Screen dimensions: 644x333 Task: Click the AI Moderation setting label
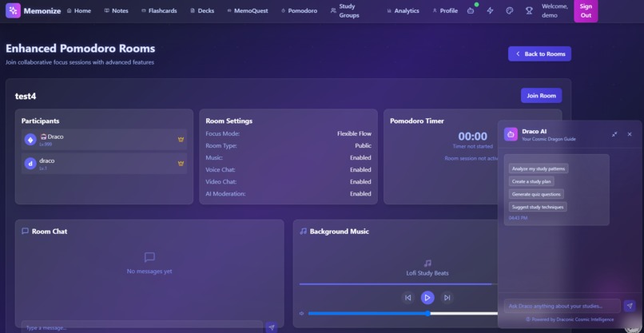[x=225, y=194]
